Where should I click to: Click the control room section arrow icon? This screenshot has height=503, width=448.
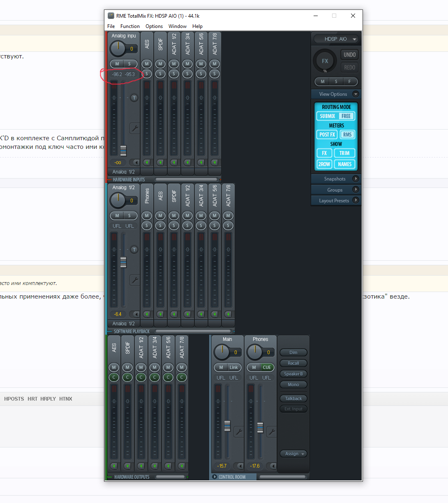pyautogui.click(x=215, y=477)
